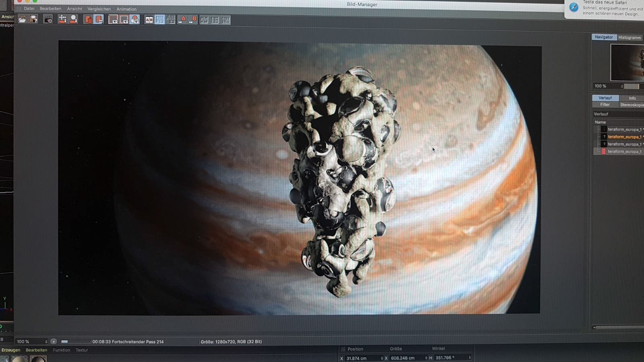The width and height of the screenshot is (644, 362).
Task: Toggle the AB comparison icon
Action: tap(149, 19)
